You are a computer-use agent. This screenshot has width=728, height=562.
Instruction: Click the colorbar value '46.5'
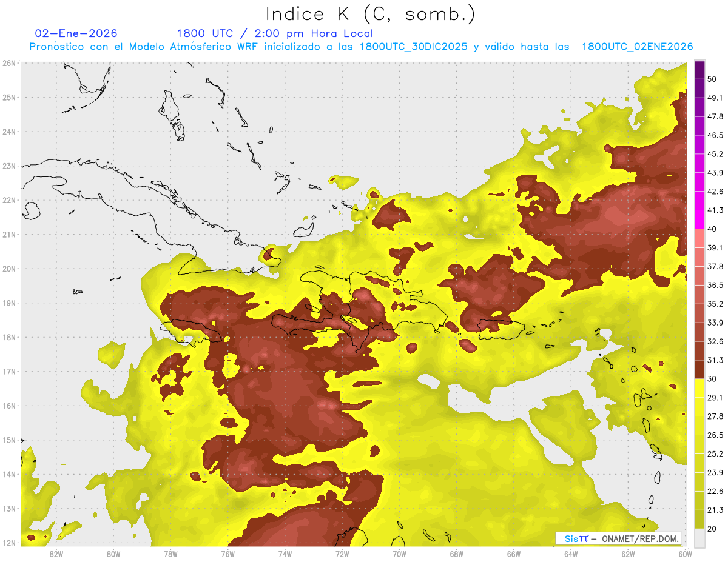coord(715,135)
